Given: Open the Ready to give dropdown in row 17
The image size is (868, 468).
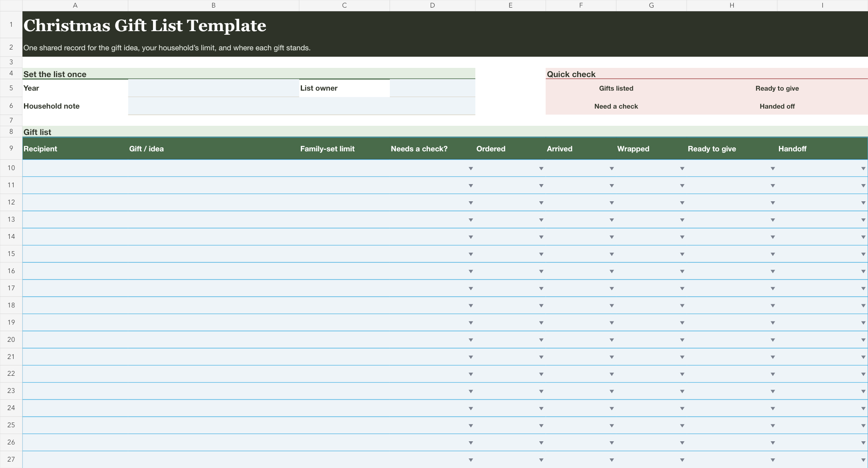Looking at the screenshot, I should pos(773,289).
